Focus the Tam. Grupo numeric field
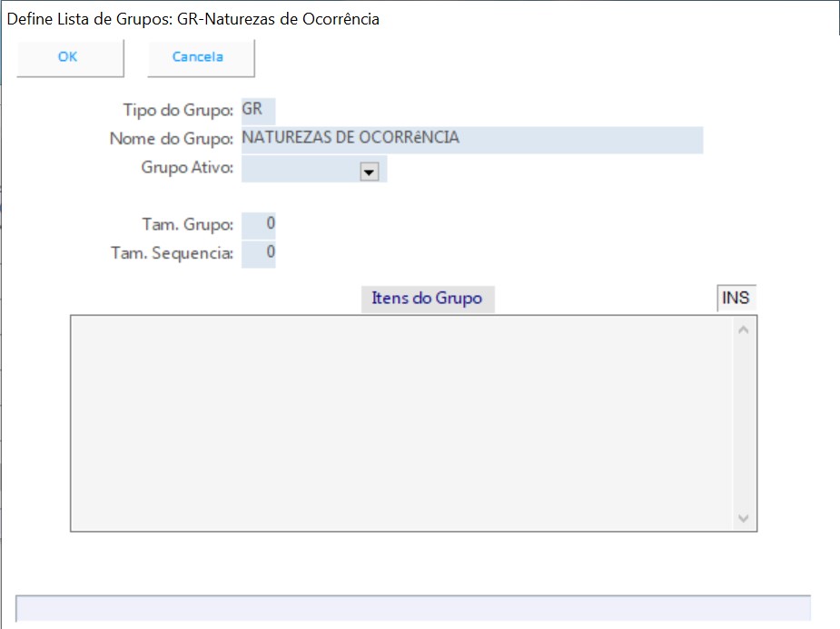The width and height of the screenshot is (840, 629). (259, 224)
